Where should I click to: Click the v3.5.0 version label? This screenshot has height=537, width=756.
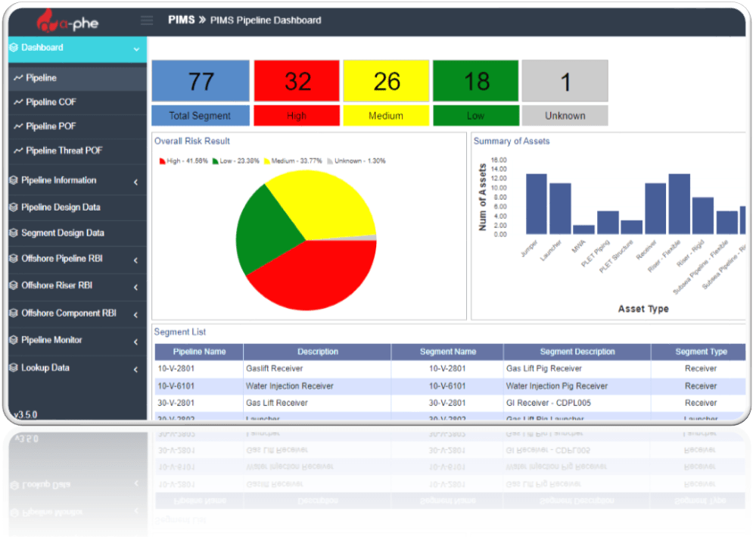click(x=26, y=414)
